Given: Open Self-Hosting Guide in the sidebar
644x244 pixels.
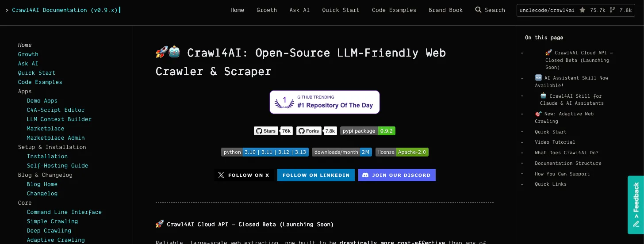Looking at the screenshot, I should pos(57,166).
